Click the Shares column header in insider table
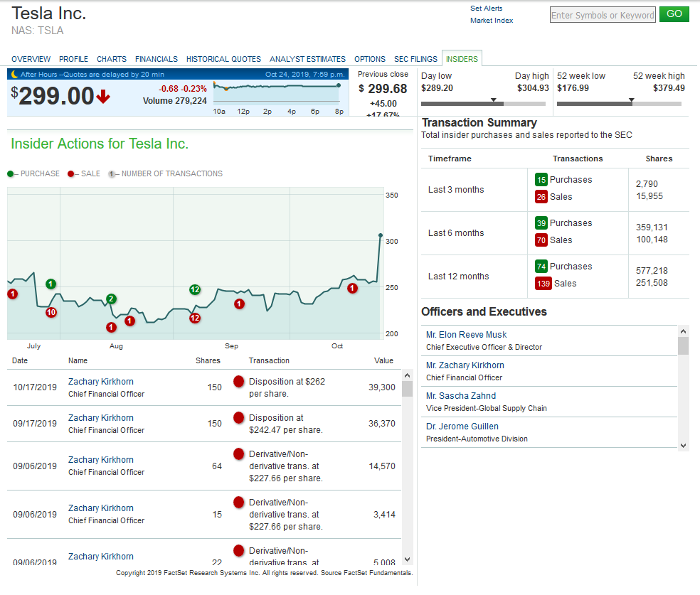 (208, 360)
